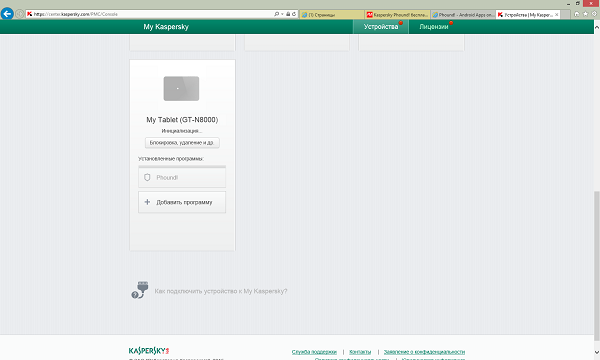The image size is (600, 360).
Task: Click the 'Установленные программы:' label
Action: pos(171,158)
